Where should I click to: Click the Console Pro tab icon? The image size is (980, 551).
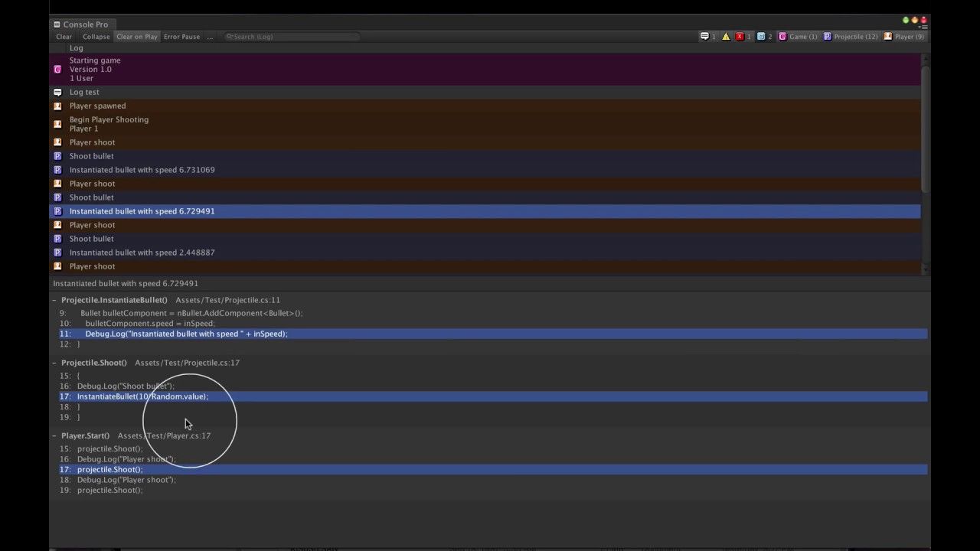pyautogui.click(x=57, y=24)
